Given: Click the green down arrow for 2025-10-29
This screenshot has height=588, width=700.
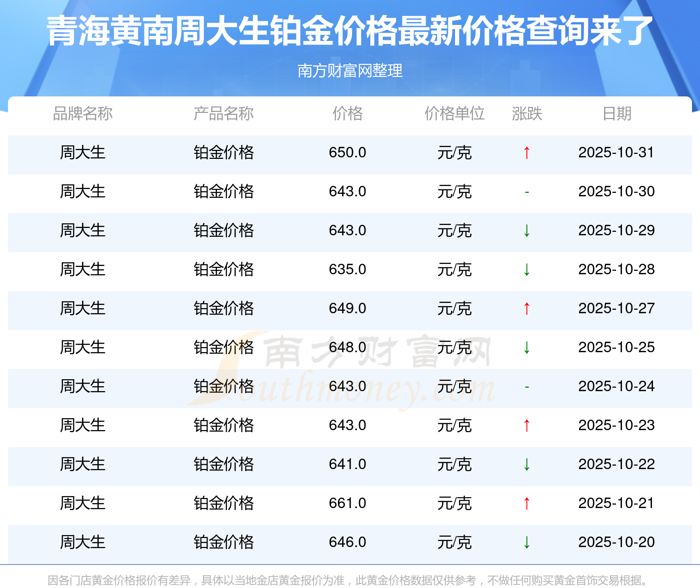Looking at the screenshot, I should pos(526,230).
